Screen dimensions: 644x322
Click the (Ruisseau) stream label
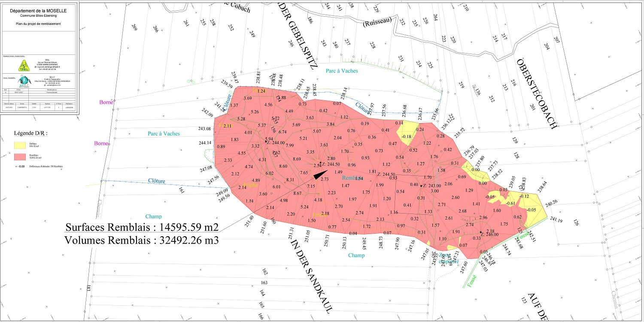point(377,24)
